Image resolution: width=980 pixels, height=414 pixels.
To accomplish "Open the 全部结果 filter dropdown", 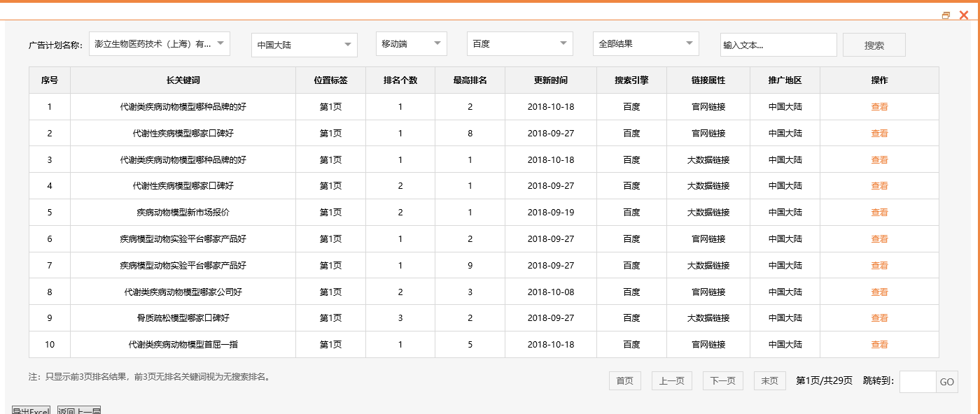I will [x=645, y=43].
